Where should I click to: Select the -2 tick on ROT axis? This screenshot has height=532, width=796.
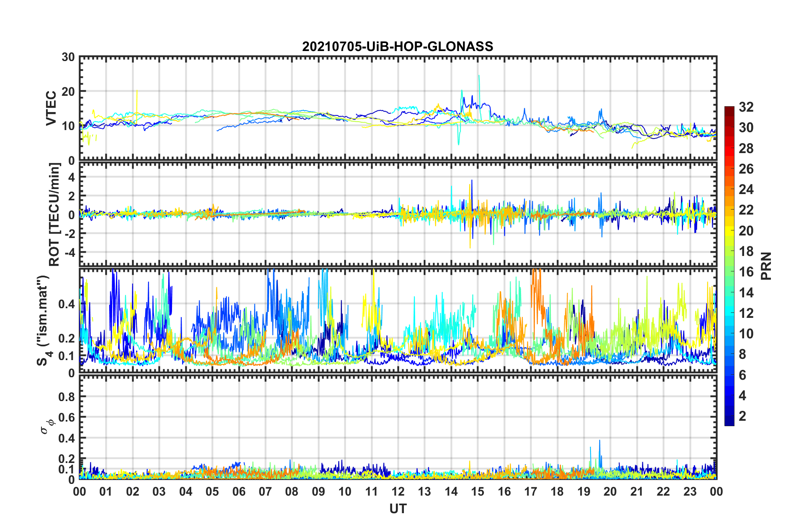point(69,234)
